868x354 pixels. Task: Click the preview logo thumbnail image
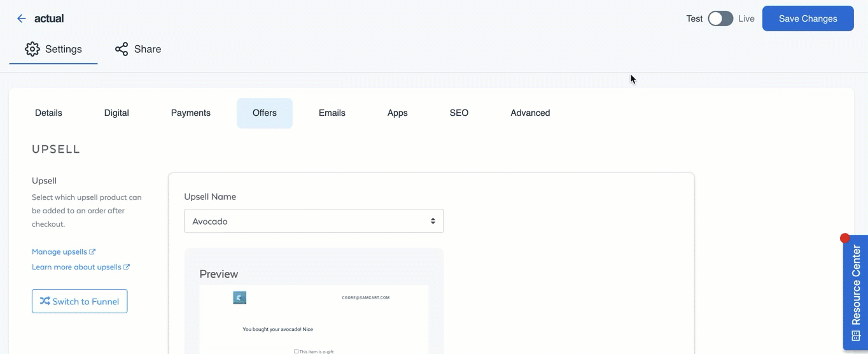(240, 297)
